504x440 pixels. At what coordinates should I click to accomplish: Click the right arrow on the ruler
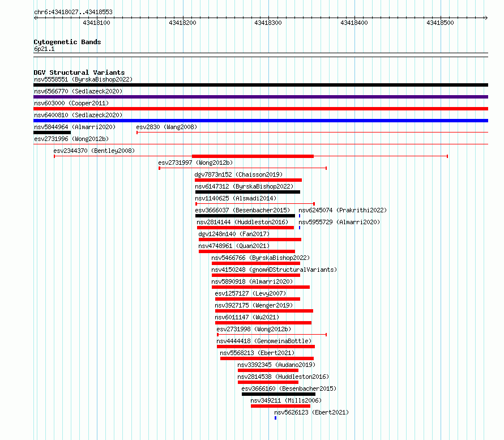(x=486, y=18)
